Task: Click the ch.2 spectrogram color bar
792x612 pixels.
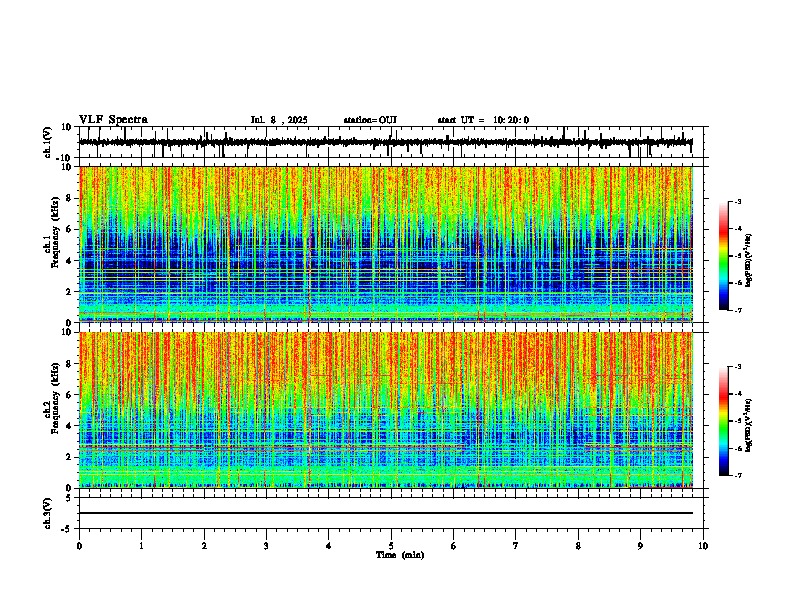Action: (x=724, y=421)
